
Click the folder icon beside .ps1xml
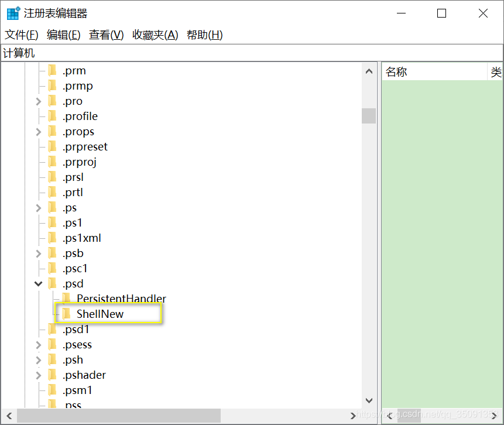click(53, 238)
